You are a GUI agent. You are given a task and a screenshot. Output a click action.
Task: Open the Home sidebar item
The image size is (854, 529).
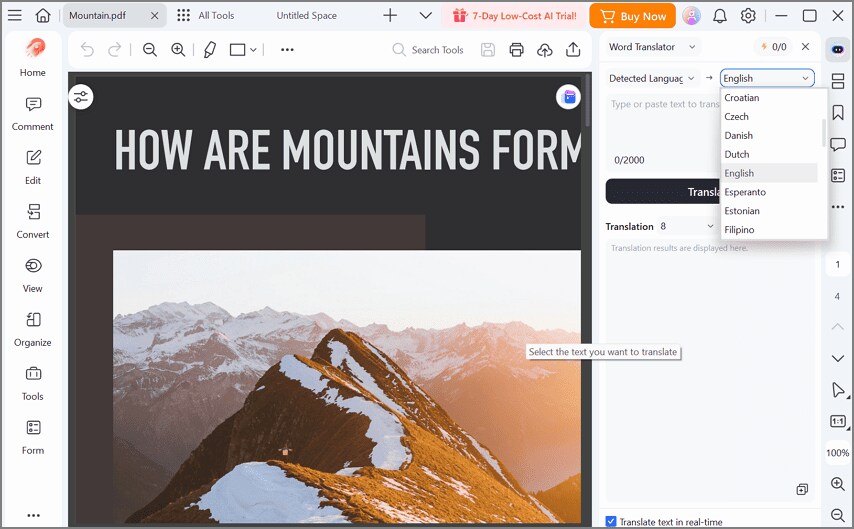coord(33,58)
